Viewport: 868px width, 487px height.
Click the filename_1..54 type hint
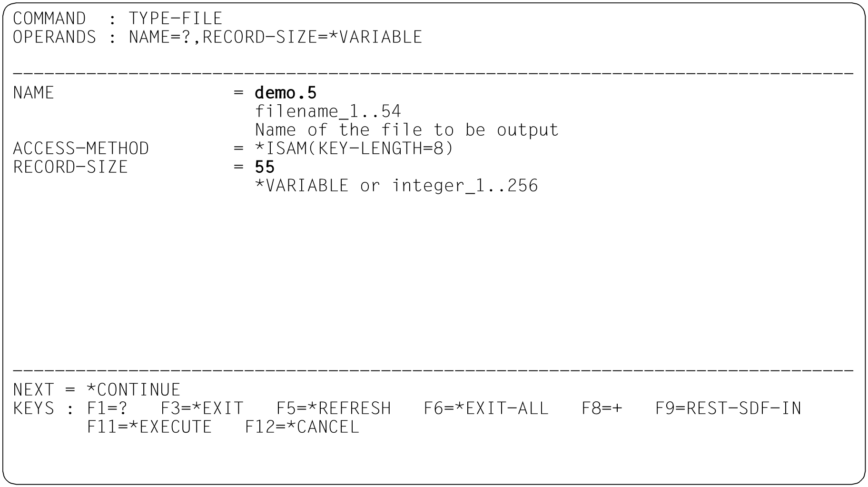[328, 111]
